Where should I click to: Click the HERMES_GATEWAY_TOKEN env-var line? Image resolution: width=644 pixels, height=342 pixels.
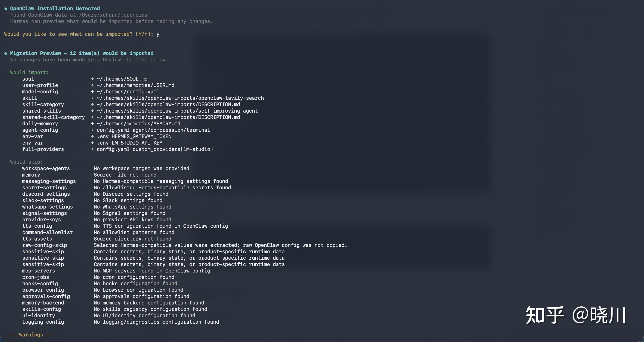[x=134, y=136]
